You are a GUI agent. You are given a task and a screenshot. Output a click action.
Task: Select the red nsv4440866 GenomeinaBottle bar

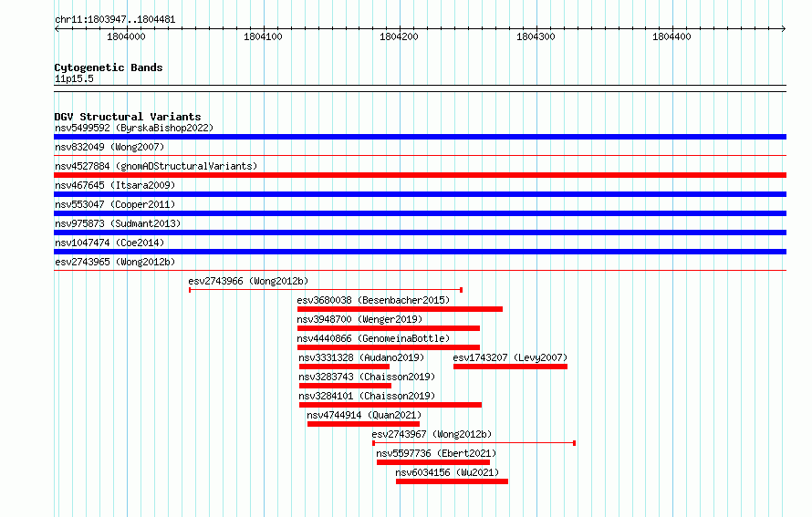389,347
